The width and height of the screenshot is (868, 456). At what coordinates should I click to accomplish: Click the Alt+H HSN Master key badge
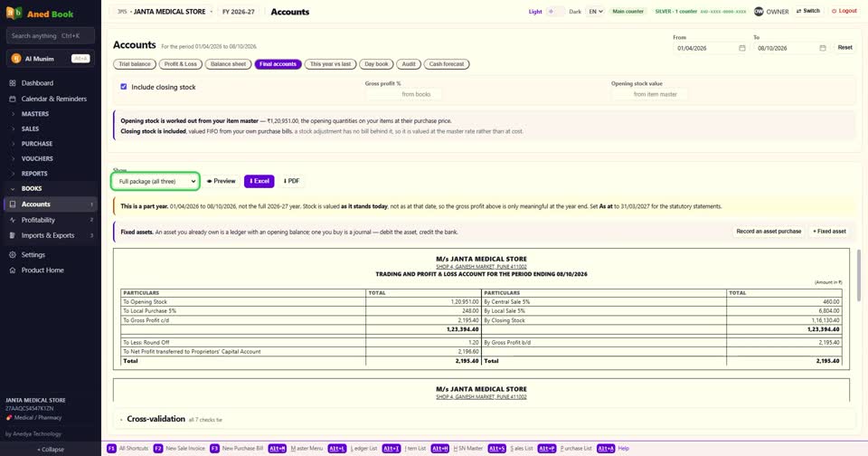[x=440, y=448]
